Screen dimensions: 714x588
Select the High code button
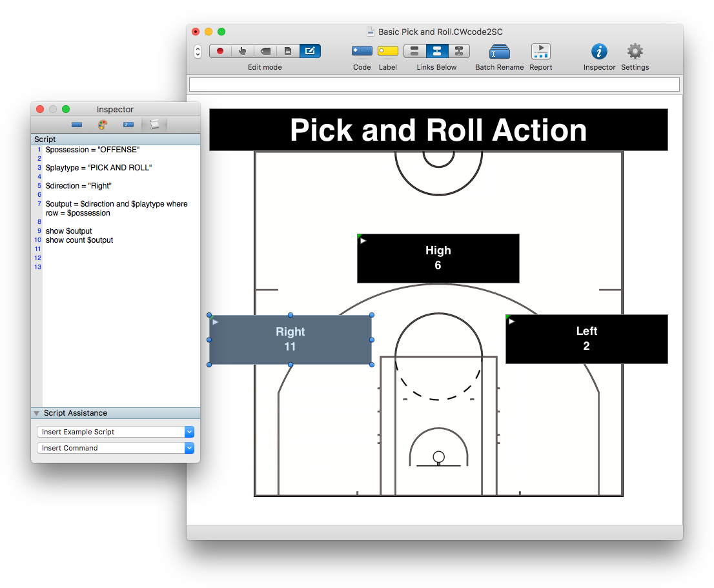438,258
